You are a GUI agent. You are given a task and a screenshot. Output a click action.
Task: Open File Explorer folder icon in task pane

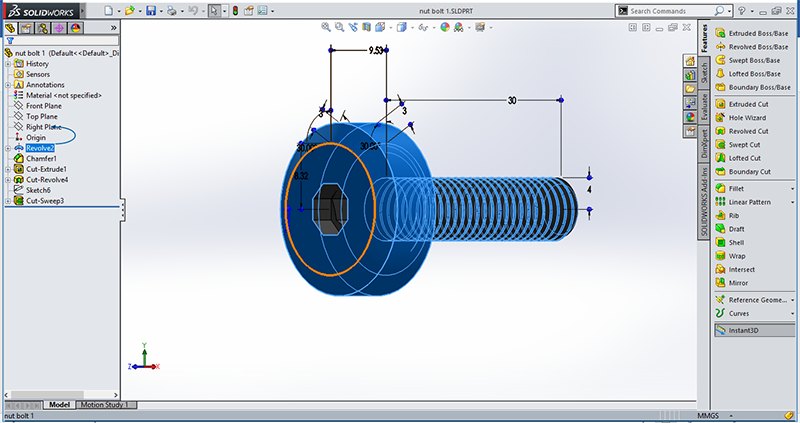[x=690, y=89]
